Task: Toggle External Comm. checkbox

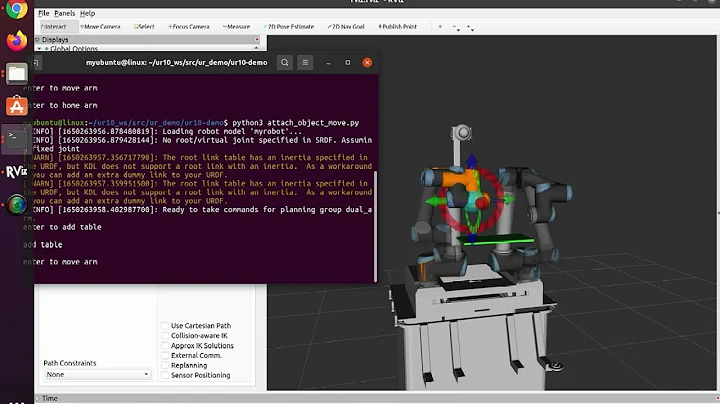Action: click(165, 355)
